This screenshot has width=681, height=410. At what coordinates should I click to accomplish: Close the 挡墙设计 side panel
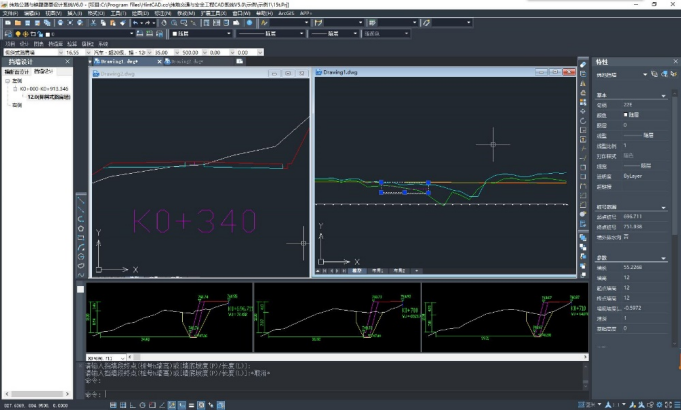pos(68,62)
